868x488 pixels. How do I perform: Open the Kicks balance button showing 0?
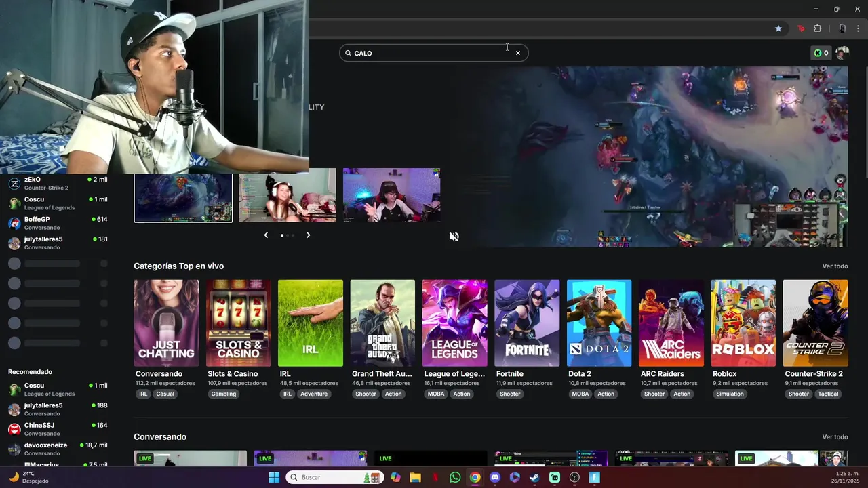(821, 53)
